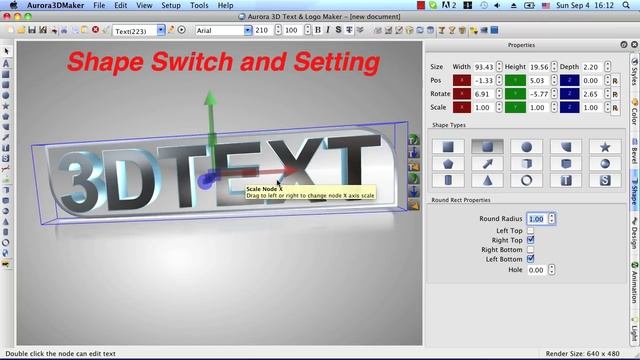Select the round rectangle shape type
This screenshot has width=640, height=360.
(x=487, y=147)
